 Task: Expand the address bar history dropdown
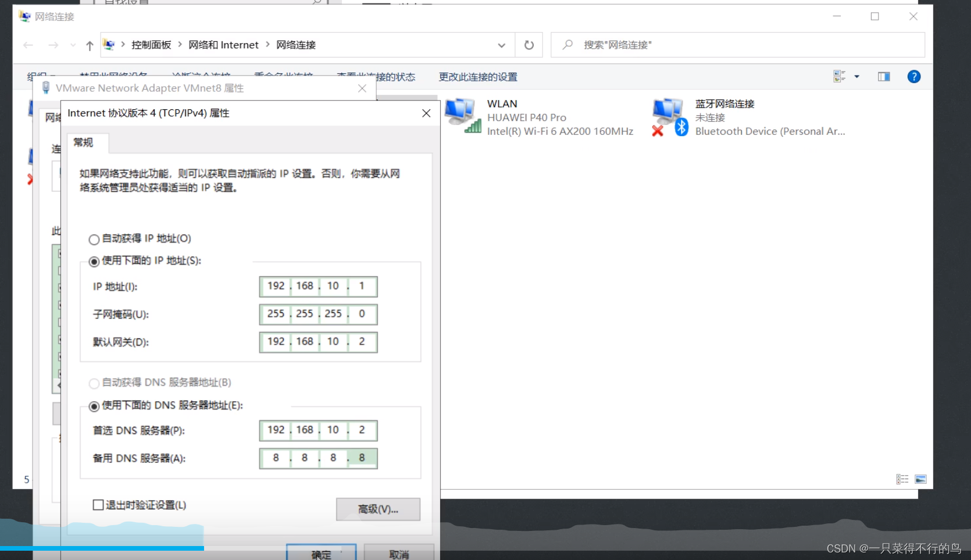[501, 45]
